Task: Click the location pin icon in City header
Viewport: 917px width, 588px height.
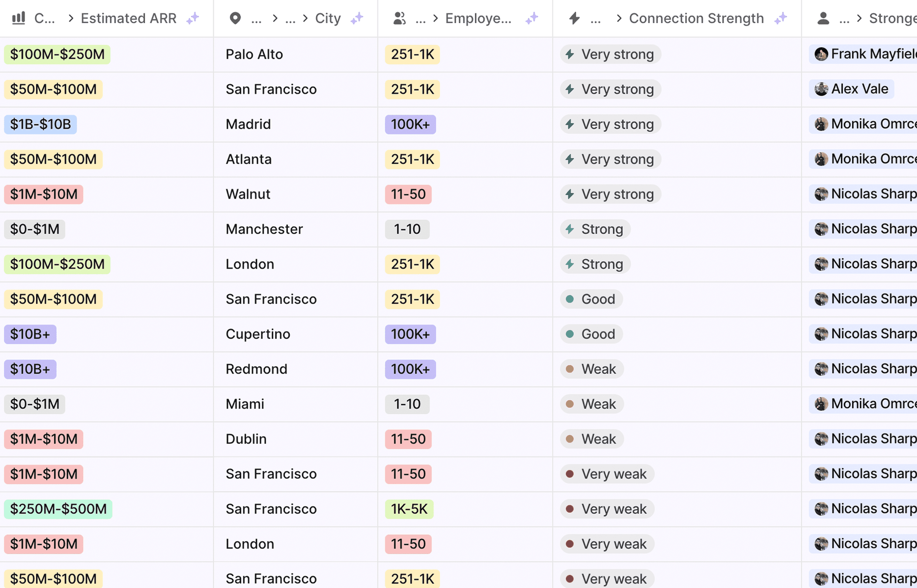Action: pos(235,18)
